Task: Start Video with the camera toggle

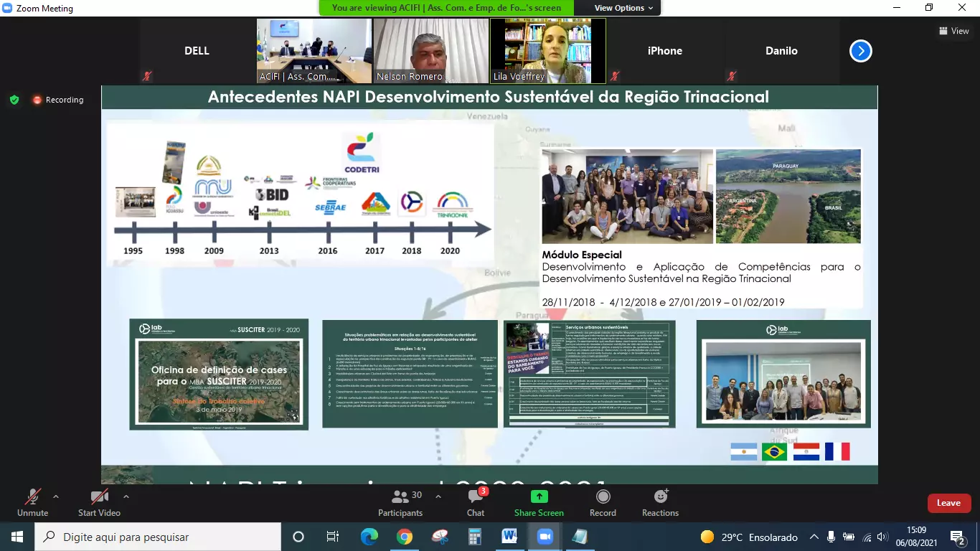Action: pos(99,502)
